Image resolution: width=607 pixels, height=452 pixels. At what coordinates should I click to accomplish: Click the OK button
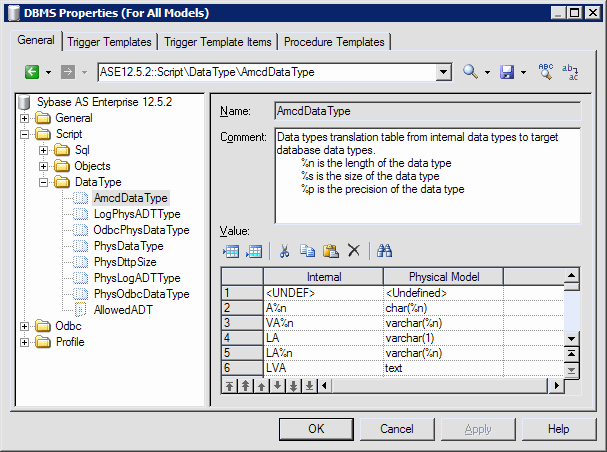click(316, 429)
